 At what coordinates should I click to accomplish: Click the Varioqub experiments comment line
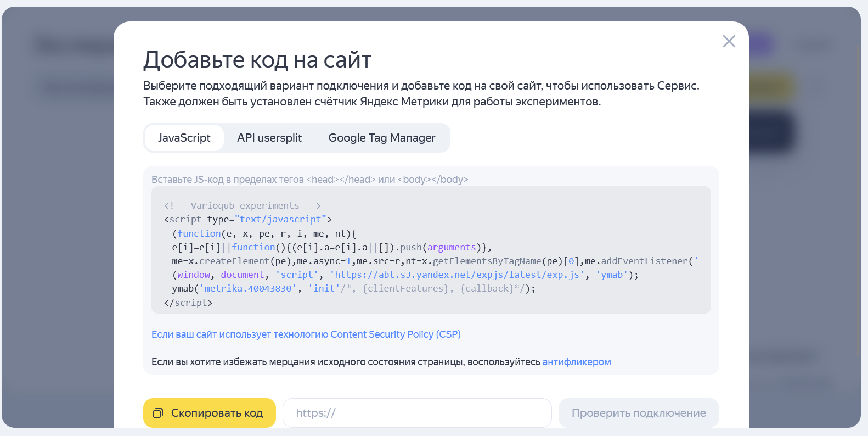coord(242,205)
